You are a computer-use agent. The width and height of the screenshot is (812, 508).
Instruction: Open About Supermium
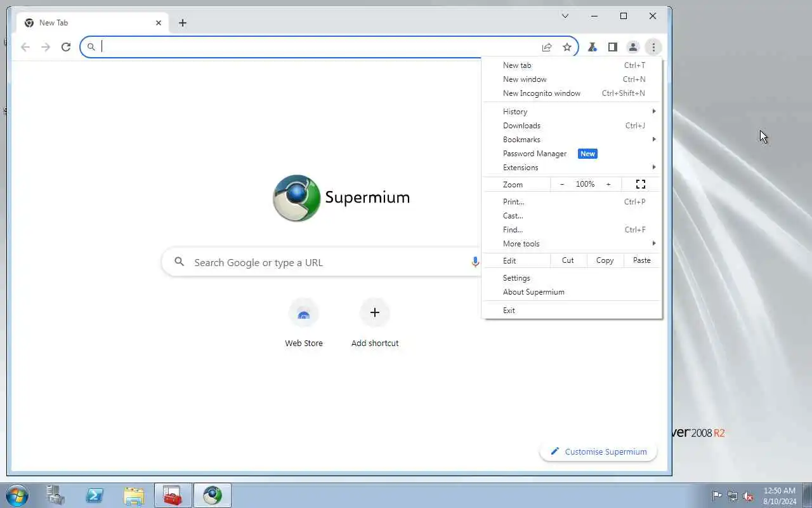point(572,292)
